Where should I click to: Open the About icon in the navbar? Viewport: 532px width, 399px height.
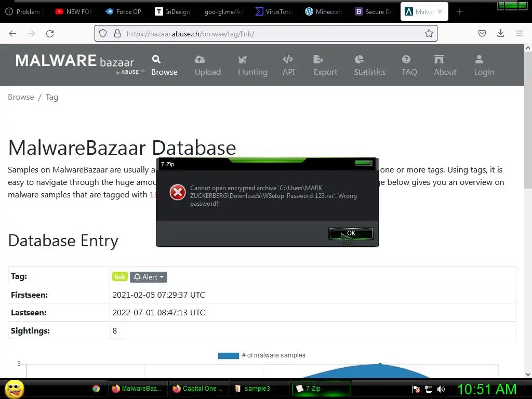438,59
